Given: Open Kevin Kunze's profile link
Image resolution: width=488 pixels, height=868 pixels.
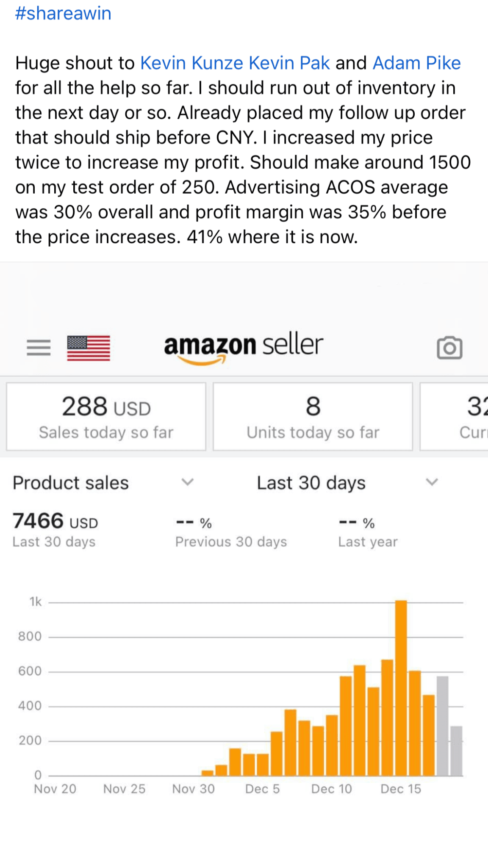Looking at the screenshot, I should (x=191, y=63).
